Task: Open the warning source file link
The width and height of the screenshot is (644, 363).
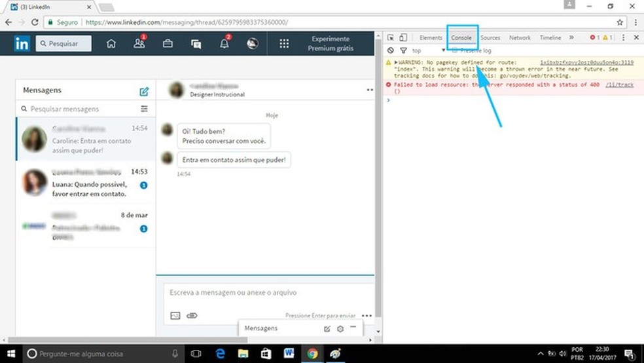Action: 586,62
